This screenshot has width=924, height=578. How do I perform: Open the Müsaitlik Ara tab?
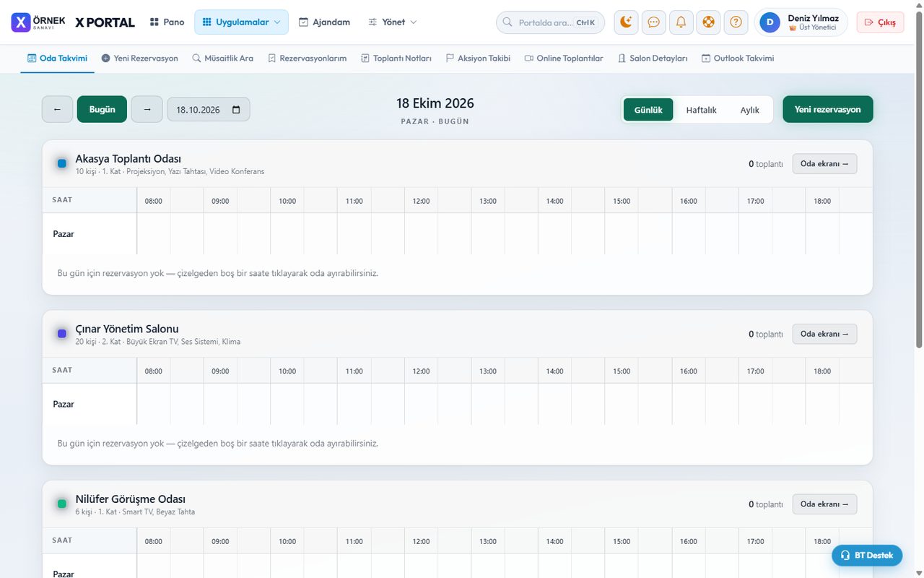coord(222,59)
